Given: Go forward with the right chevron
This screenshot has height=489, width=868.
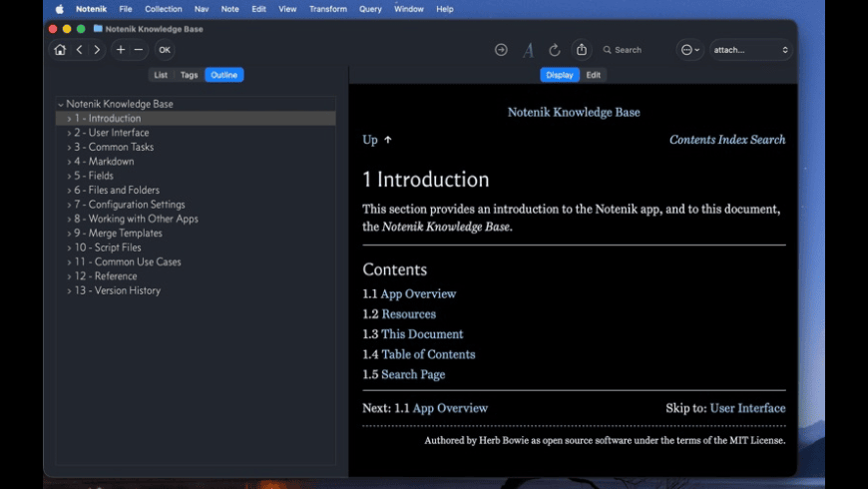Looking at the screenshot, I should 97,50.
